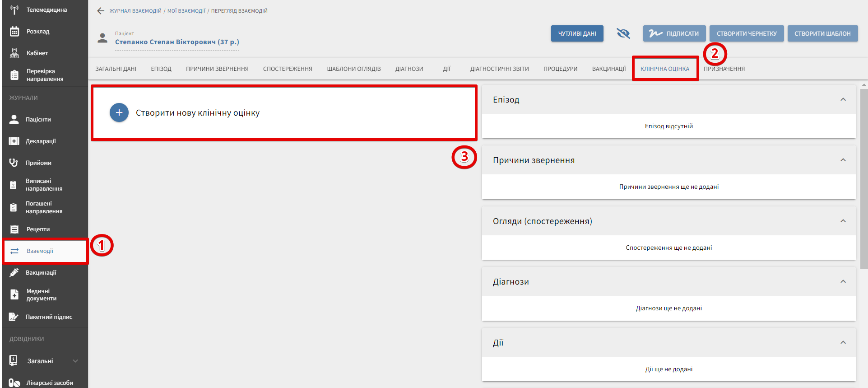Open the Вакцинації syringe item
Viewport: 868px width, 388px height.
pos(41,273)
